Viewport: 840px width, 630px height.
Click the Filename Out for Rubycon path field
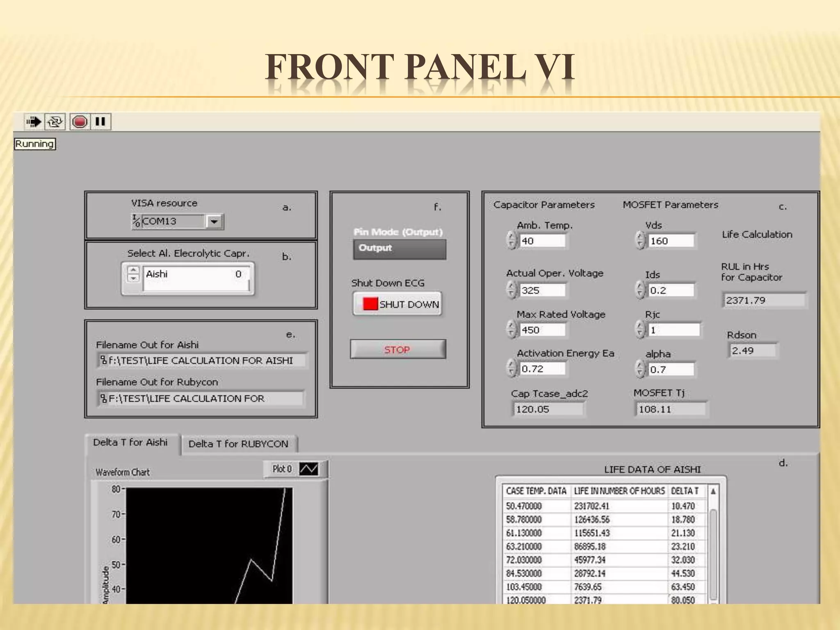pyautogui.click(x=201, y=398)
